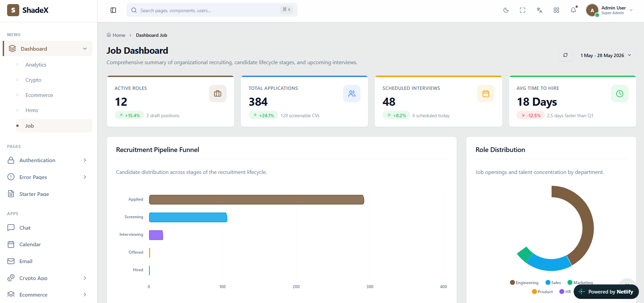Select Hrms dashboard in sidebar
The image size is (644, 303).
tap(32, 110)
